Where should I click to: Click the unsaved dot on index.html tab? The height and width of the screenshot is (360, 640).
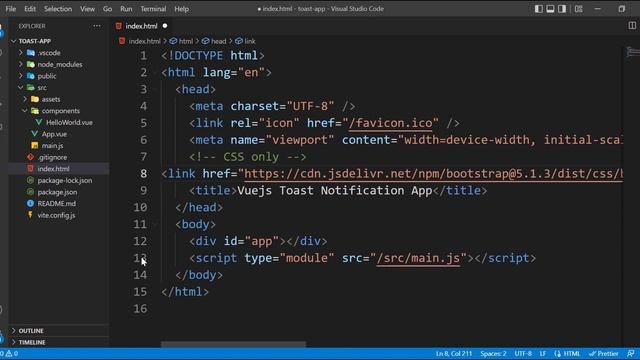[x=165, y=26]
